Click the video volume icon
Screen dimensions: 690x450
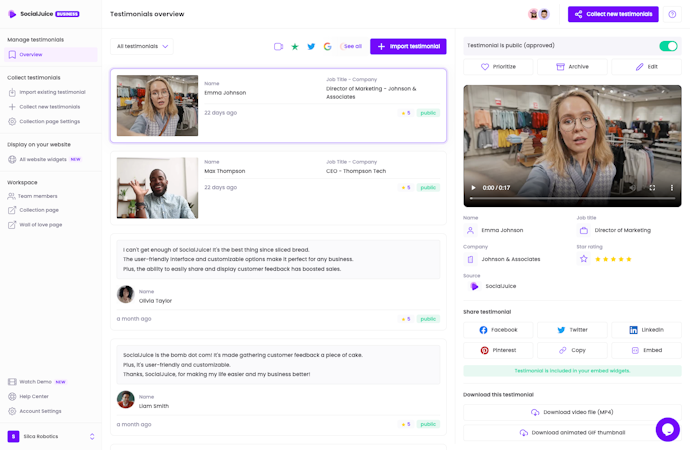click(x=633, y=188)
